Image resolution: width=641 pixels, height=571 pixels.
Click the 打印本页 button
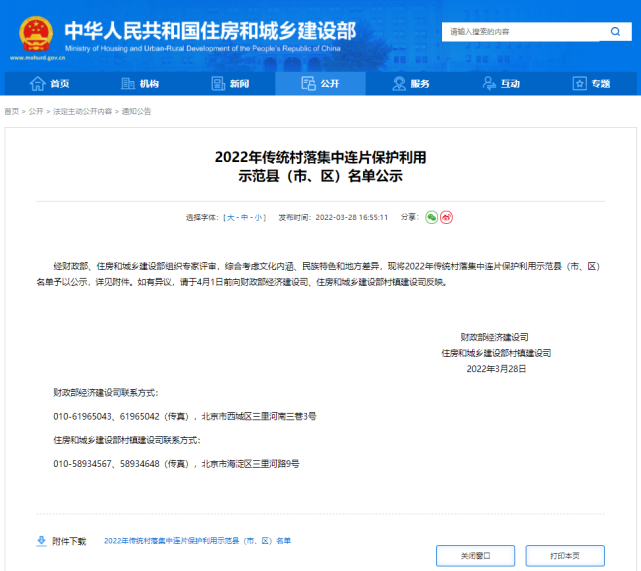coord(565,556)
